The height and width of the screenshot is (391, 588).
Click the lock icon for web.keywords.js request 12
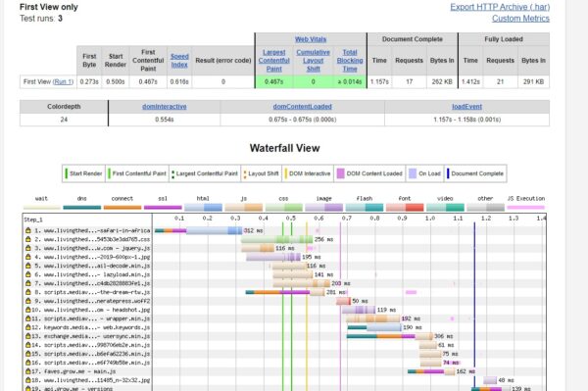click(x=28, y=327)
